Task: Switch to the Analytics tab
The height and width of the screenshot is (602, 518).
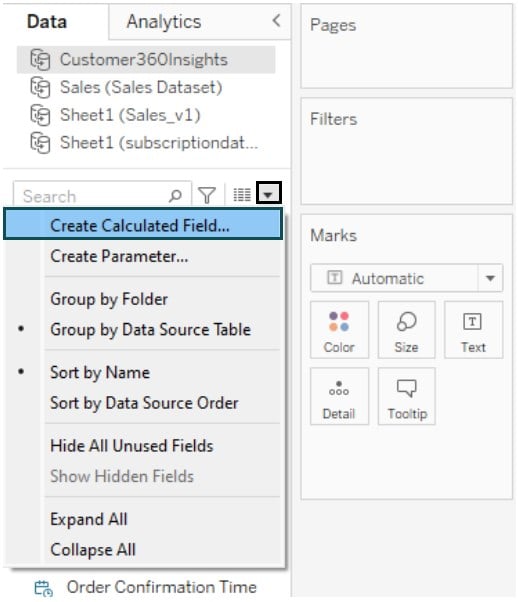Action: click(x=164, y=22)
